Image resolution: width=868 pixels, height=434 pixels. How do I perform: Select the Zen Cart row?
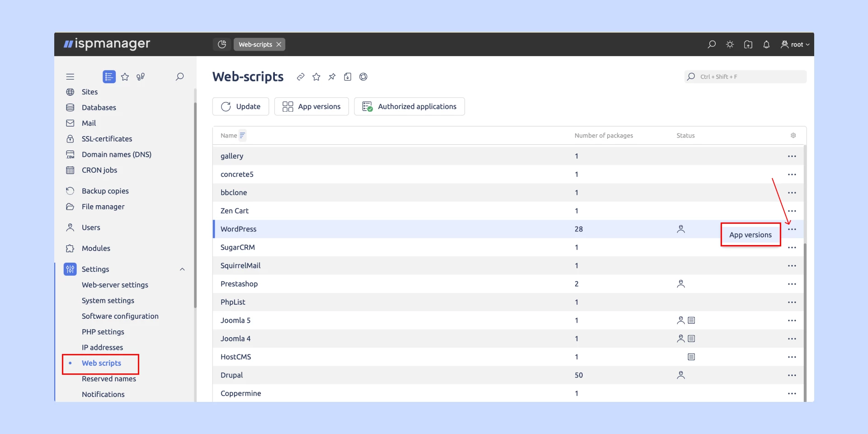(x=508, y=211)
